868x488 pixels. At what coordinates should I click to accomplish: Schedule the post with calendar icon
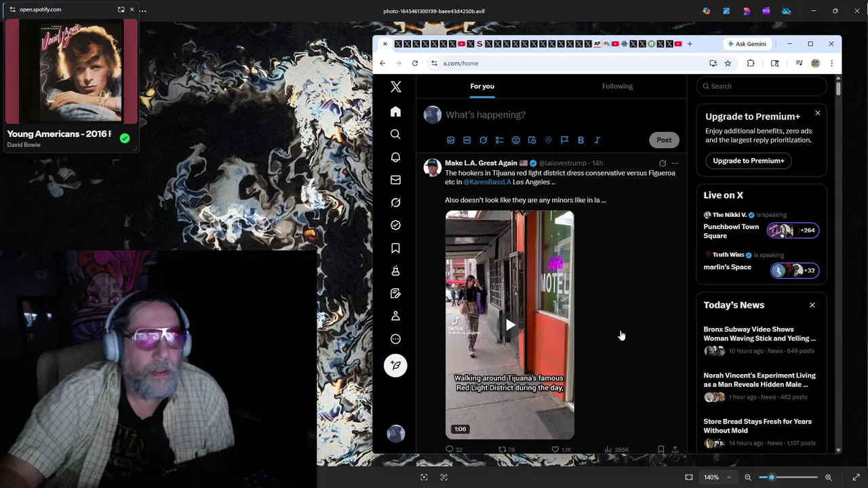pyautogui.click(x=532, y=140)
